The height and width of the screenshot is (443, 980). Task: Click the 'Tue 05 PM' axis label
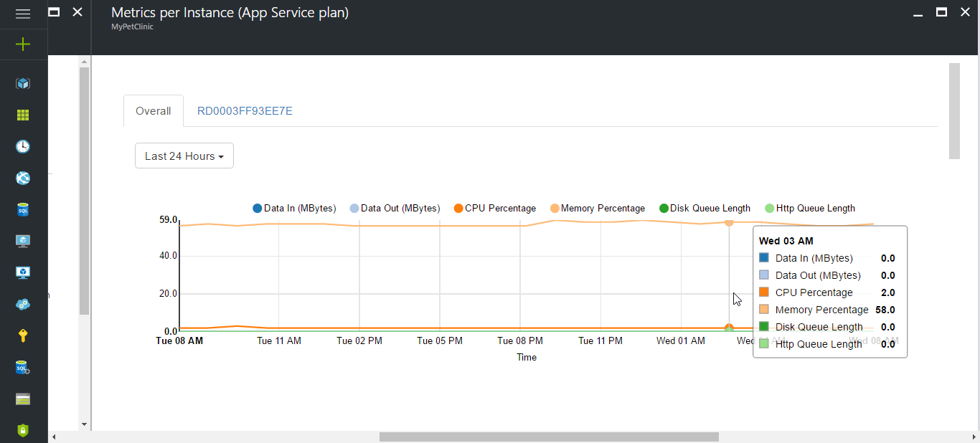[440, 341]
